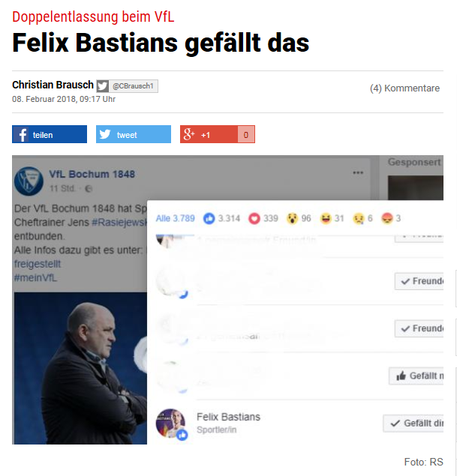This screenshot has height=476, width=457.
Task: Toggle the Gefällt dir button for Felix Bastians
Action: (413, 424)
